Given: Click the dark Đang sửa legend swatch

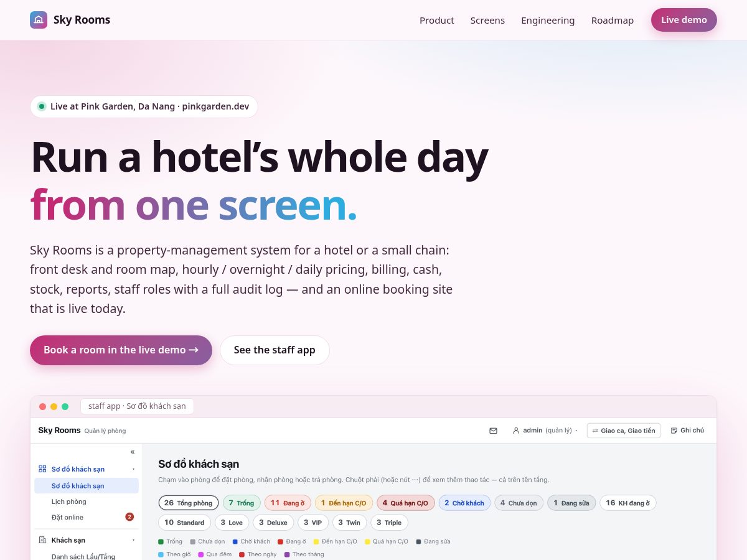Looking at the screenshot, I should 419,542.
